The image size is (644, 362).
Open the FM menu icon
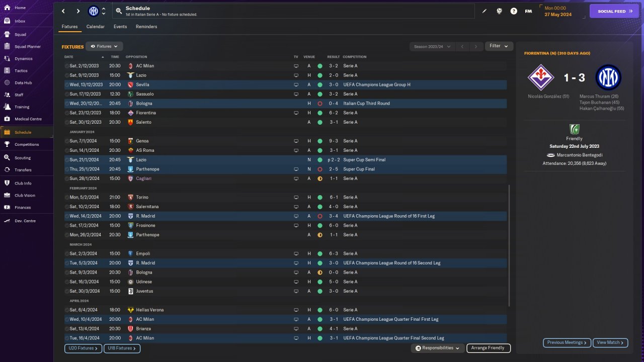click(x=528, y=11)
